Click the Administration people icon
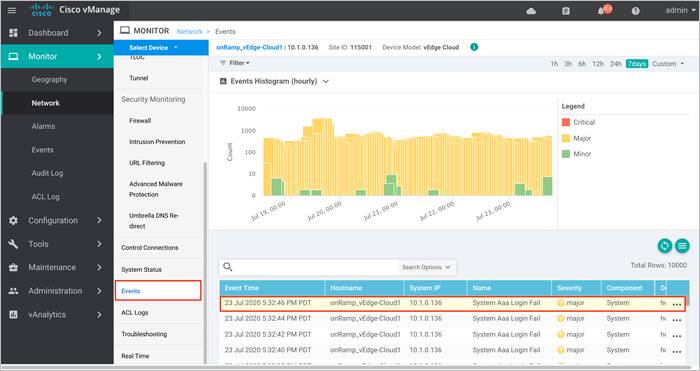 point(13,291)
